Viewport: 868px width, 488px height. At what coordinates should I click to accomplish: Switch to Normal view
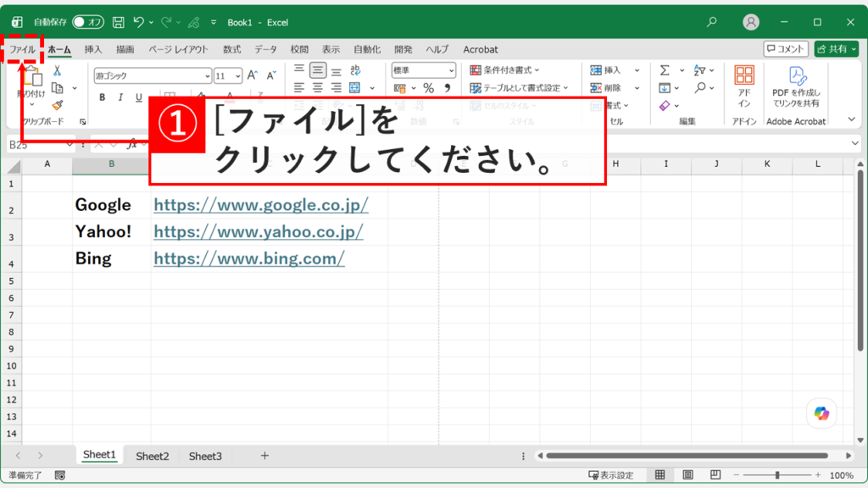659,474
